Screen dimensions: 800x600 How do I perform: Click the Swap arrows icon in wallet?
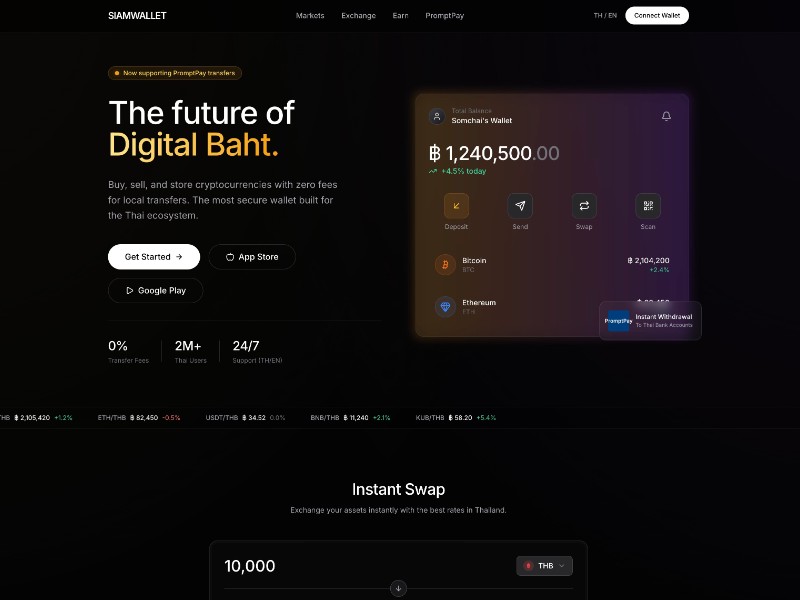tap(584, 206)
